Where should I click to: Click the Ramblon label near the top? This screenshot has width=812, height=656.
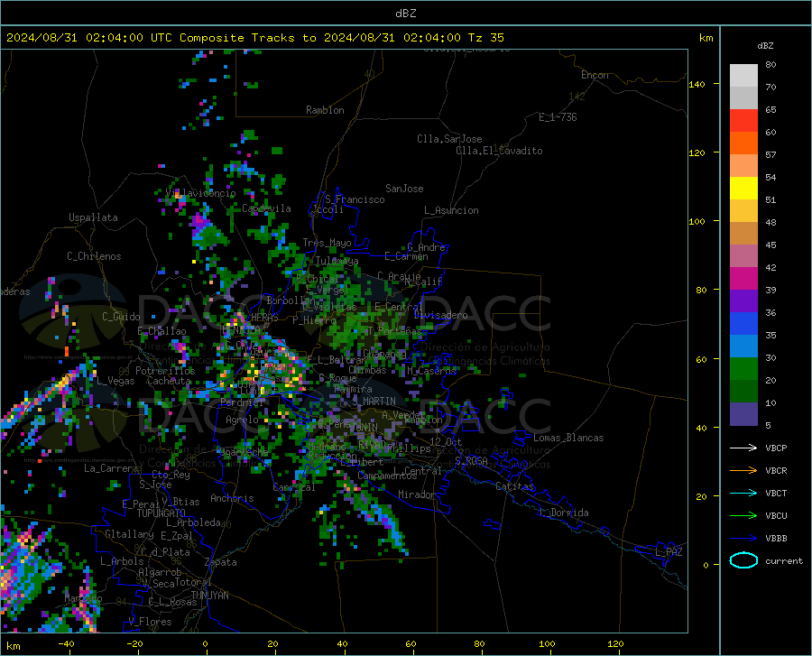(x=325, y=110)
